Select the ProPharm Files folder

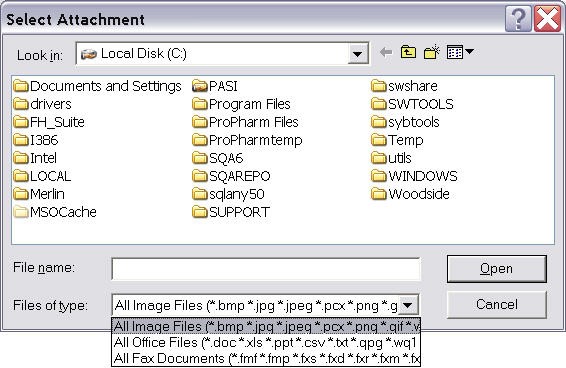click(245, 122)
